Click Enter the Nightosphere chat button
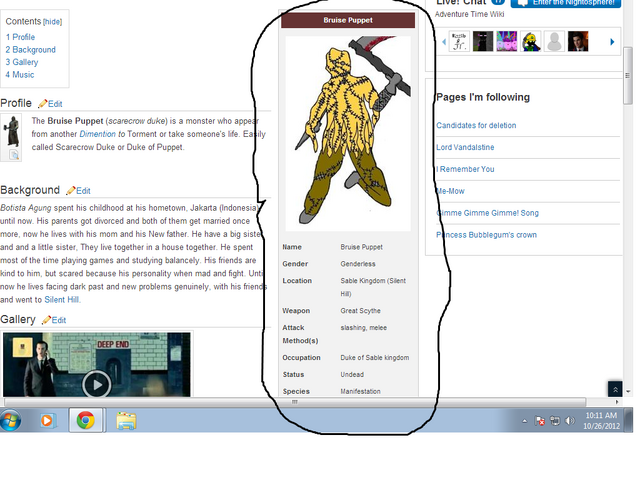 (x=566, y=3)
